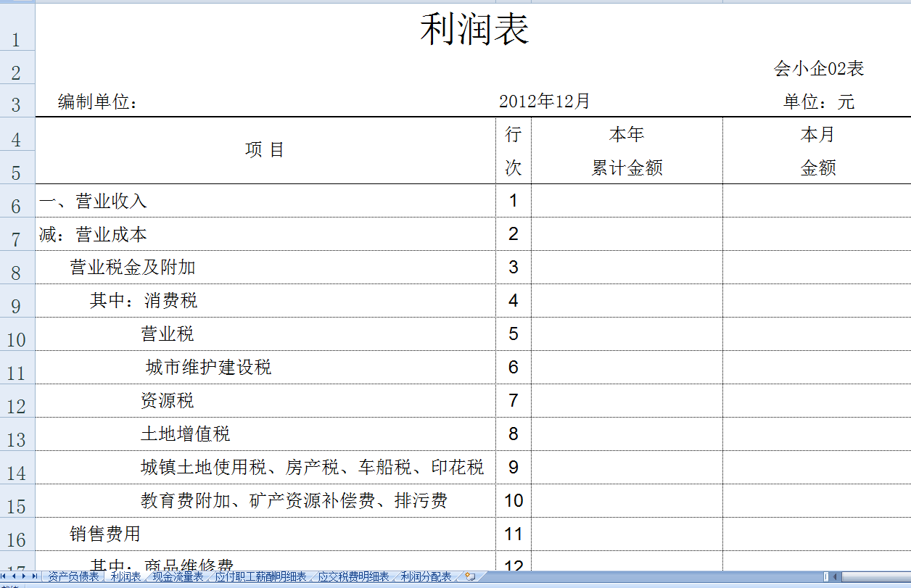Screen dimensions: 911x588
Task: Click 本月金额 cell for 营业成本
Action: click(x=817, y=234)
